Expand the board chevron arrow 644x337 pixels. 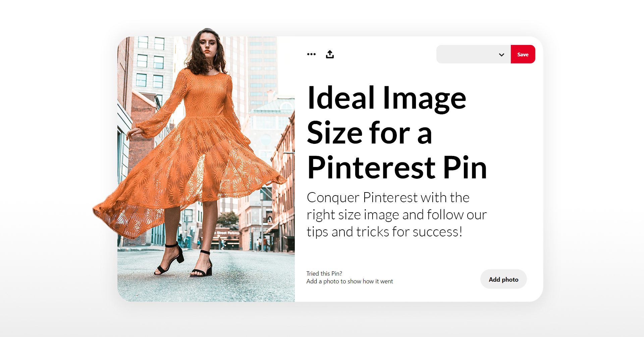tap(501, 55)
